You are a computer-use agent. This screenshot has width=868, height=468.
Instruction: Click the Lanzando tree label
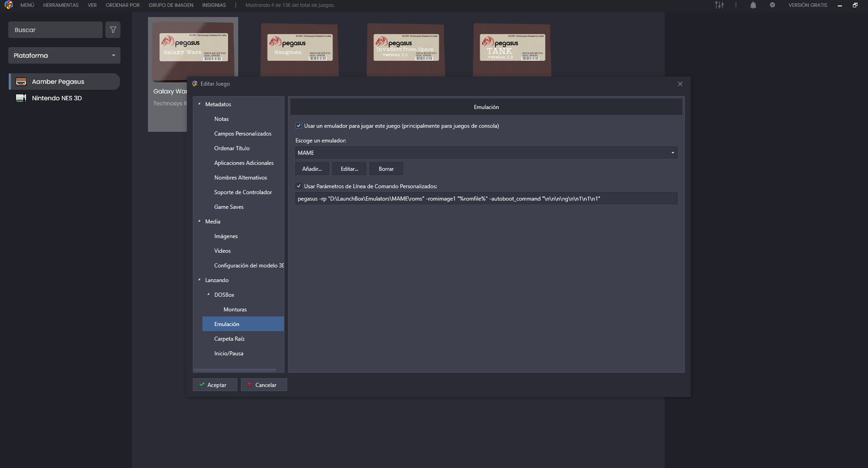click(x=217, y=280)
